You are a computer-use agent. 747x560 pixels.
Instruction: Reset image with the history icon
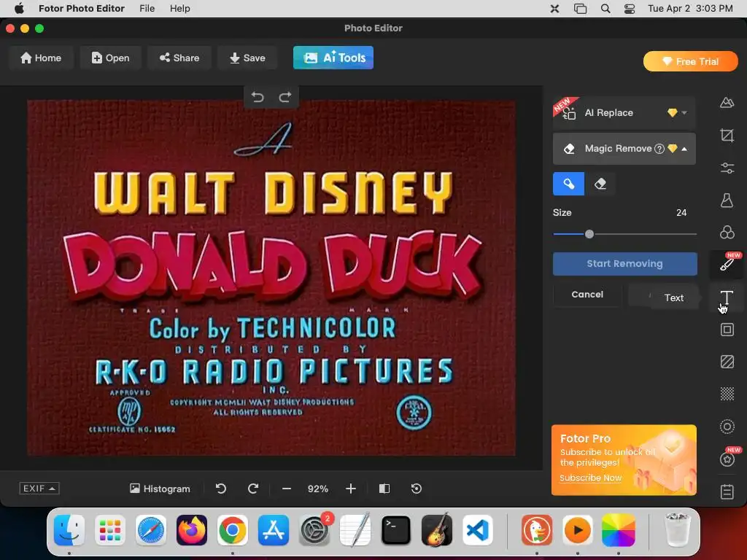coord(416,489)
